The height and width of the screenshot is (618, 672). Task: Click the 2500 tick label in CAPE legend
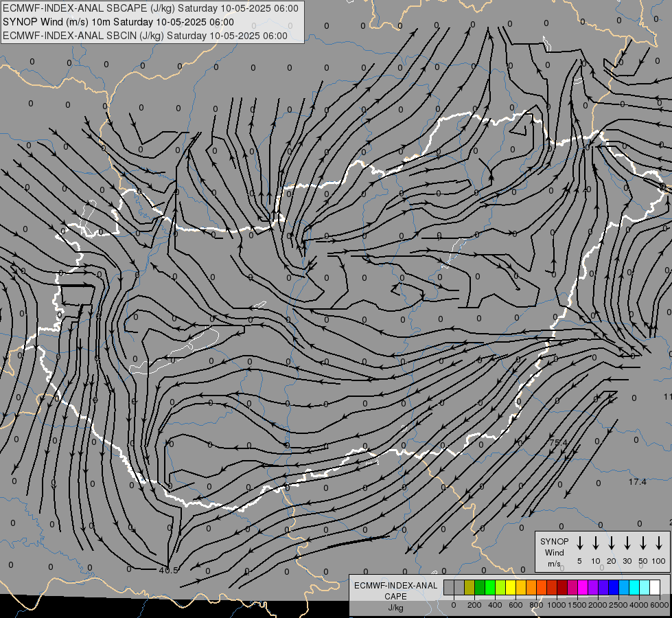point(618,605)
